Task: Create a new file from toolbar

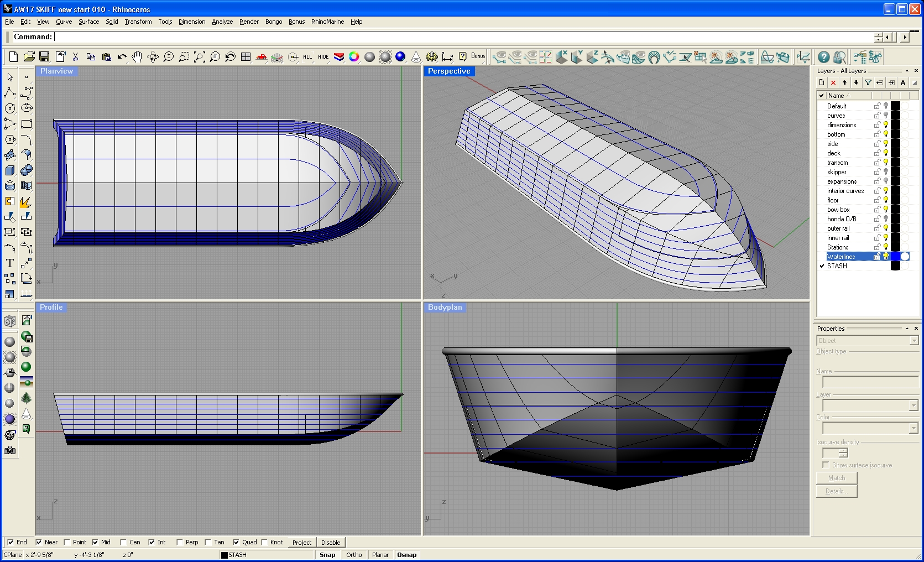Action: click(13, 57)
